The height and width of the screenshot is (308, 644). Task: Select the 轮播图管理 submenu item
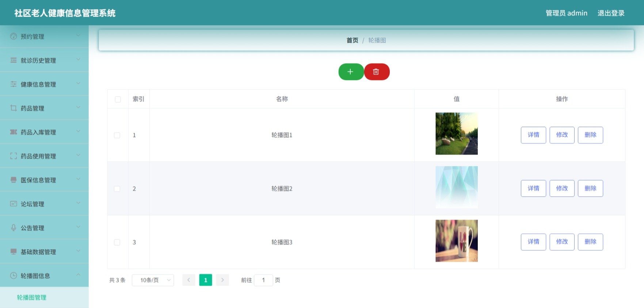click(44, 297)
